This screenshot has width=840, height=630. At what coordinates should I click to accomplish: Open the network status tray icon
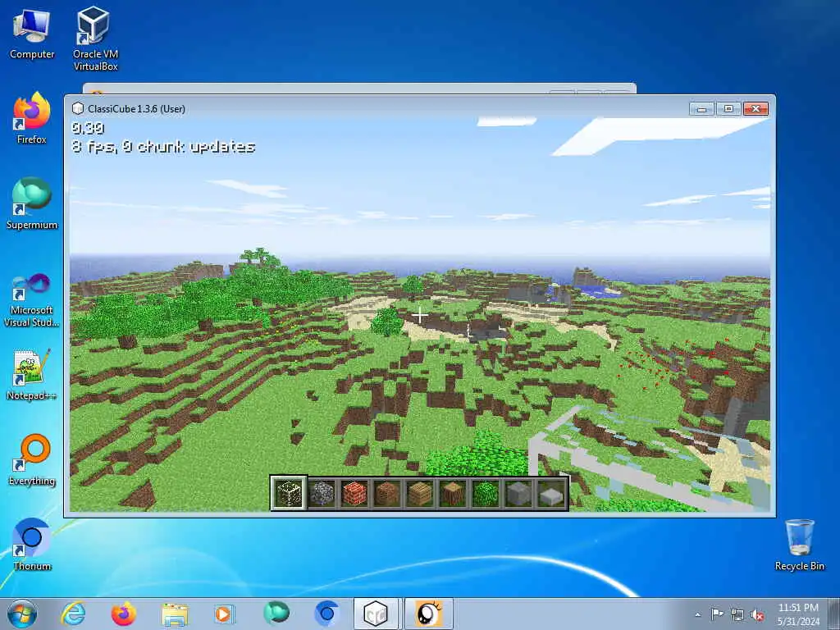(737, 614)
